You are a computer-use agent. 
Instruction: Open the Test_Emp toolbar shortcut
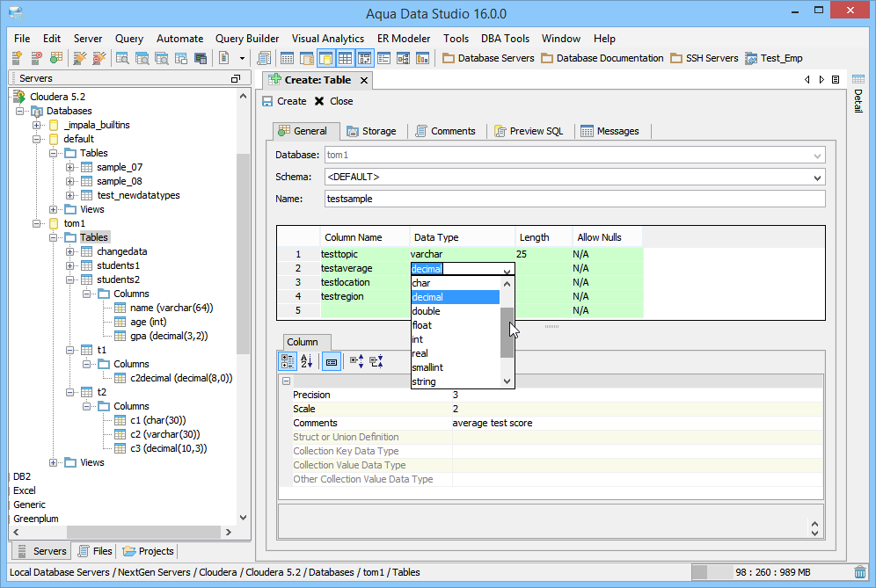[x=773, y=58]
